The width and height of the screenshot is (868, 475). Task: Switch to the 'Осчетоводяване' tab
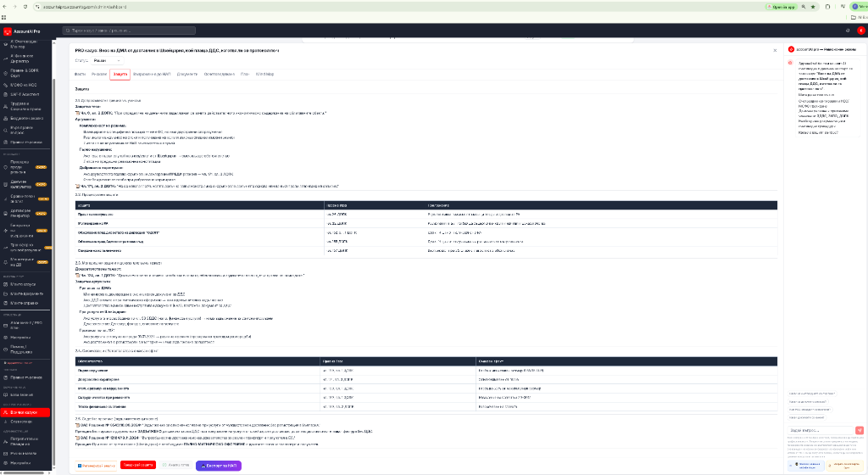[220, 74]
